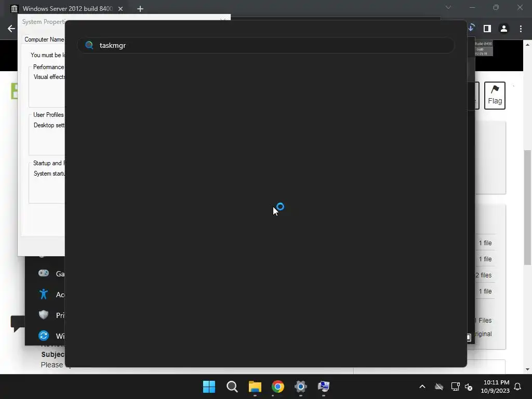532x399 pixels.
Task: Open taskbar Search
Action: click(x=232, y=387)
